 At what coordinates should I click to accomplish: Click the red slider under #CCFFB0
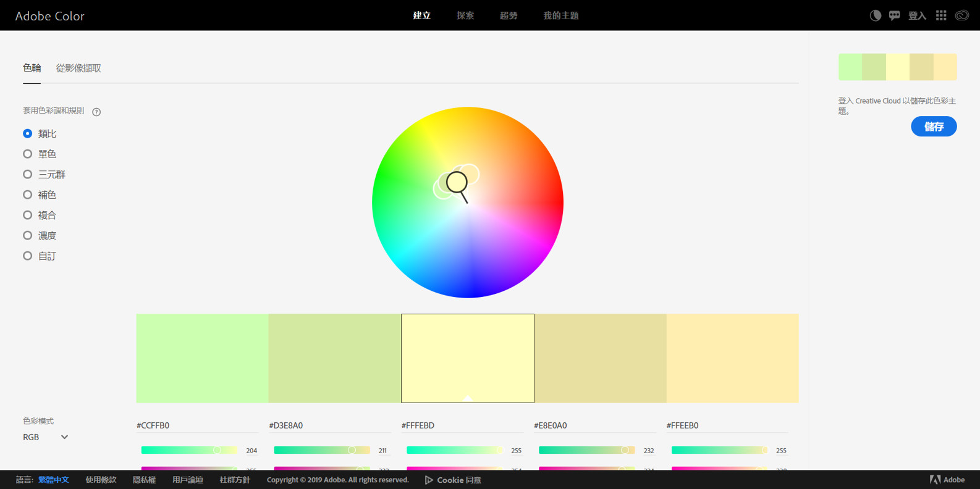[189, 450]
